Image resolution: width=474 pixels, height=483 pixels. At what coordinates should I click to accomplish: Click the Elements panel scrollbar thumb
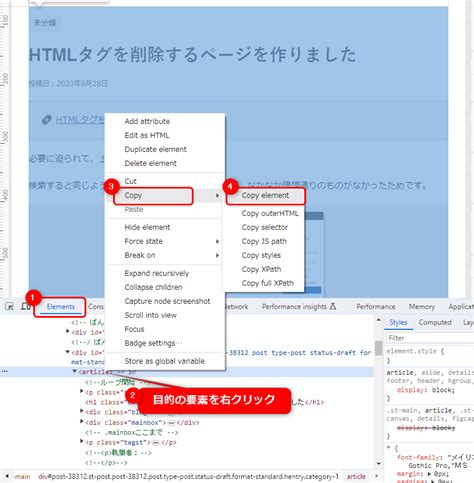tap(379, 348)
